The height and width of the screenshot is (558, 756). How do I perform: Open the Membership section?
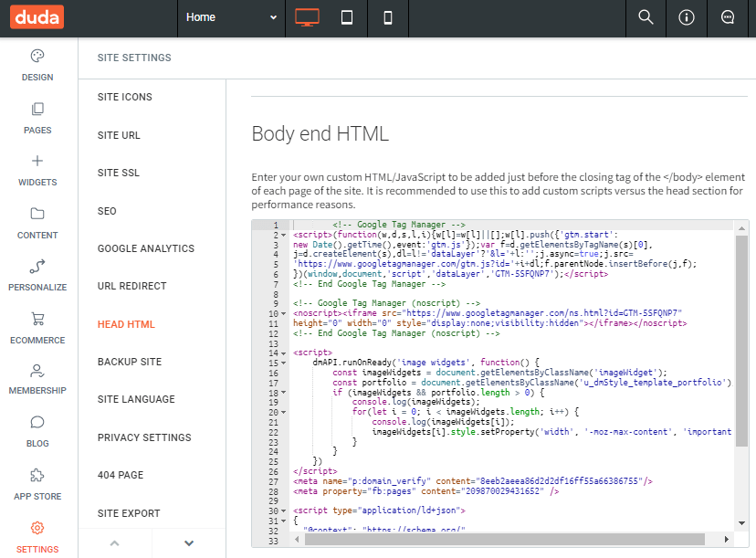click(x=37, y=380)
